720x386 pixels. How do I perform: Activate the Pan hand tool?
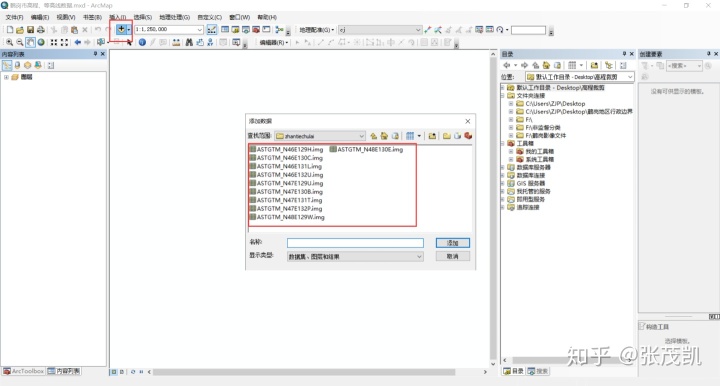pyautogui.click(x=30, y=42)
